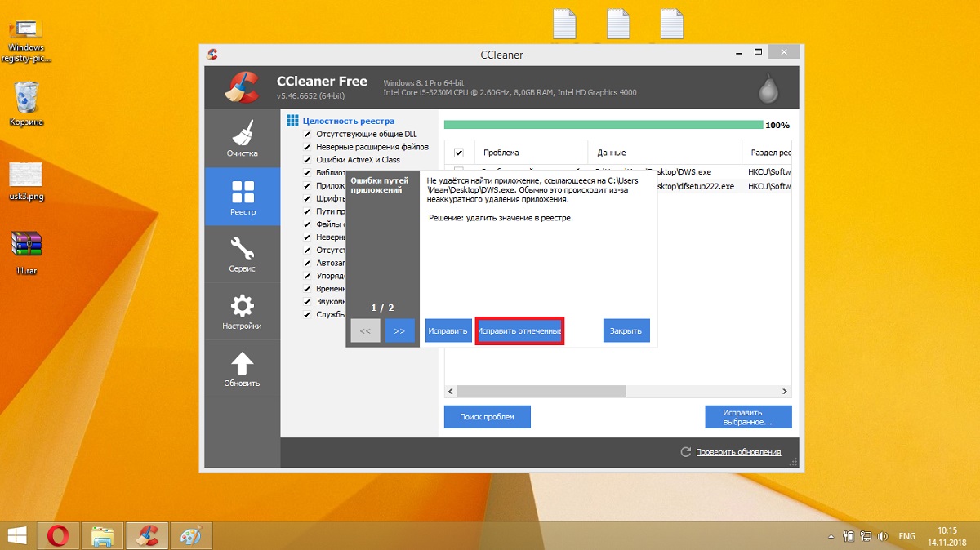Image resolution: width=980 pixels, height=550 pixels.
Task: Click the Поиск проблем button
Action: [x=487, y=416]
